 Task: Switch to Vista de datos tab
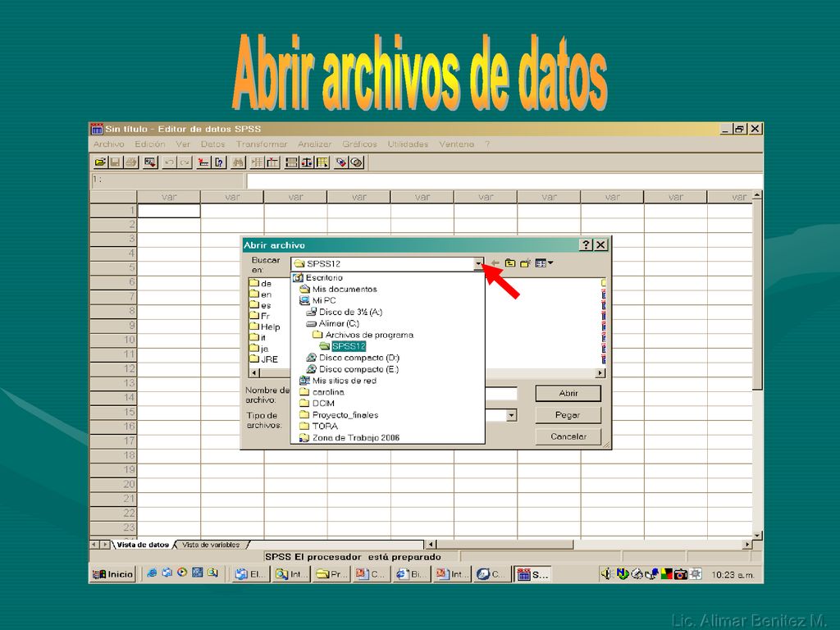143,545
